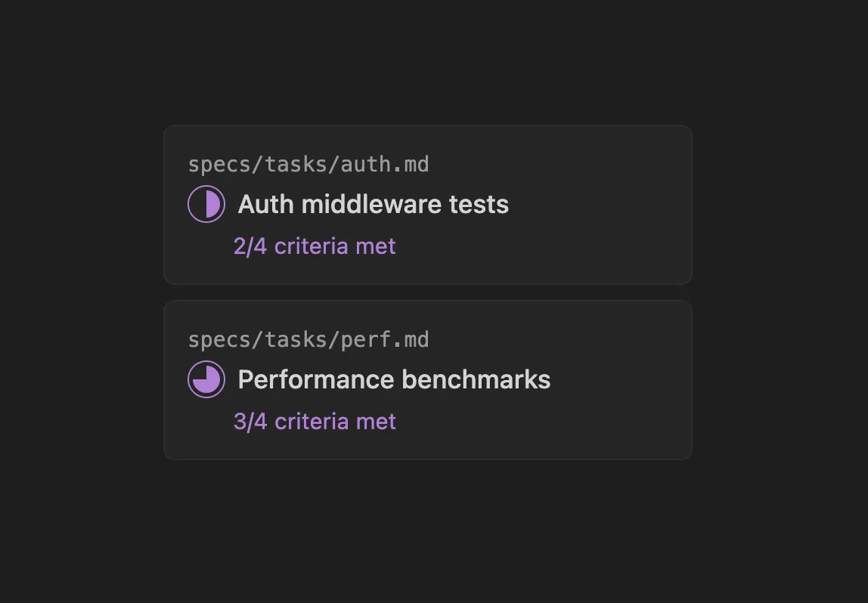The width and height of the screenshot is (868, 603).
Task: Expand the Auth middleware tests card
Action: pyautogui.click(x=427, y=204)
